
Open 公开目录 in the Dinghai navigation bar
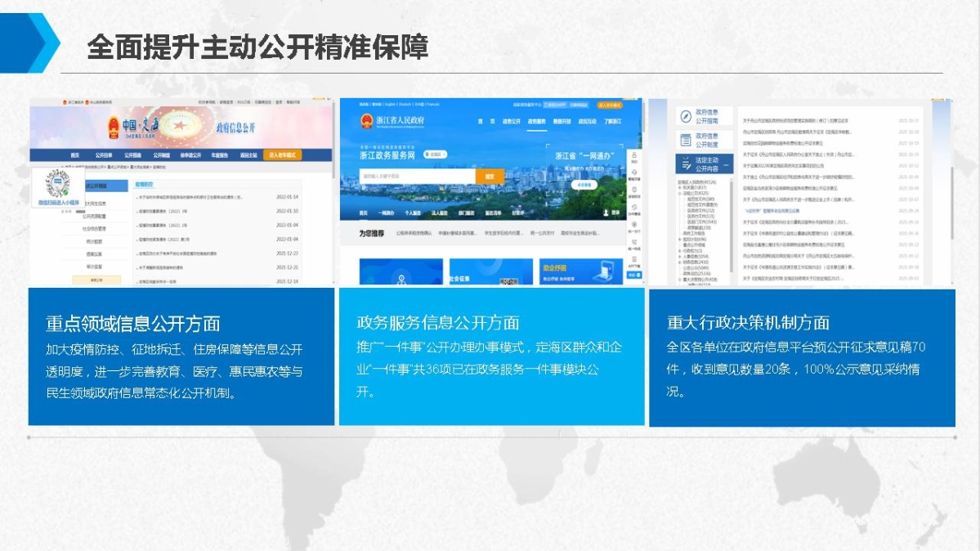click(x=103, y=155)
